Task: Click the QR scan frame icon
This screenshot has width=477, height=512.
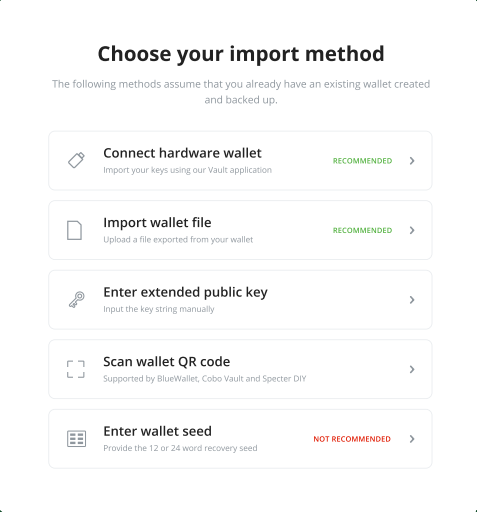Action: point(76,369)
